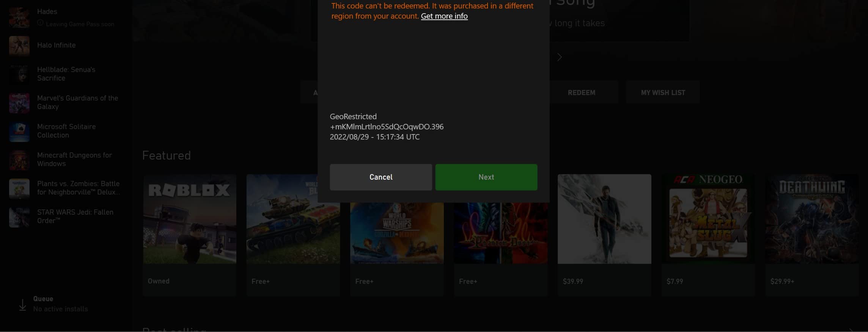
Task: Click Microsoft Solitaire Collection label
Action: pyautogui.click(x=66, y=131)
